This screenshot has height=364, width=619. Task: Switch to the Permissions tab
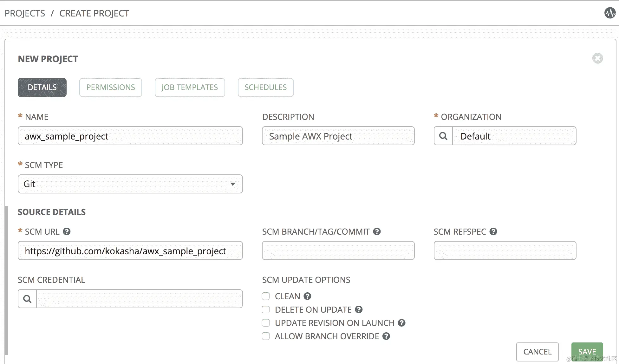pos(110,88)
